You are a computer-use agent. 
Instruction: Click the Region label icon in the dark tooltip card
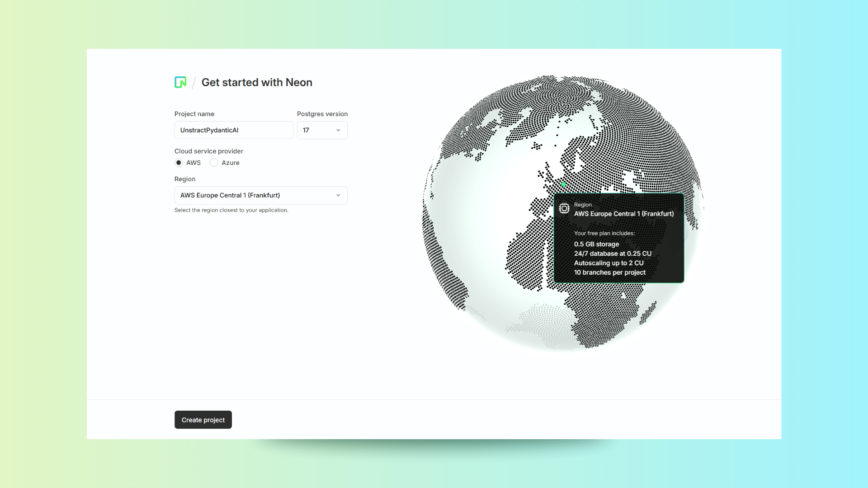click(x=564, y=208)
